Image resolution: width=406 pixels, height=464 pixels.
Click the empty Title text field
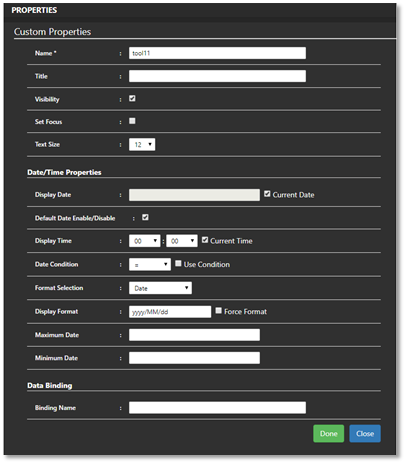point(217,76)
